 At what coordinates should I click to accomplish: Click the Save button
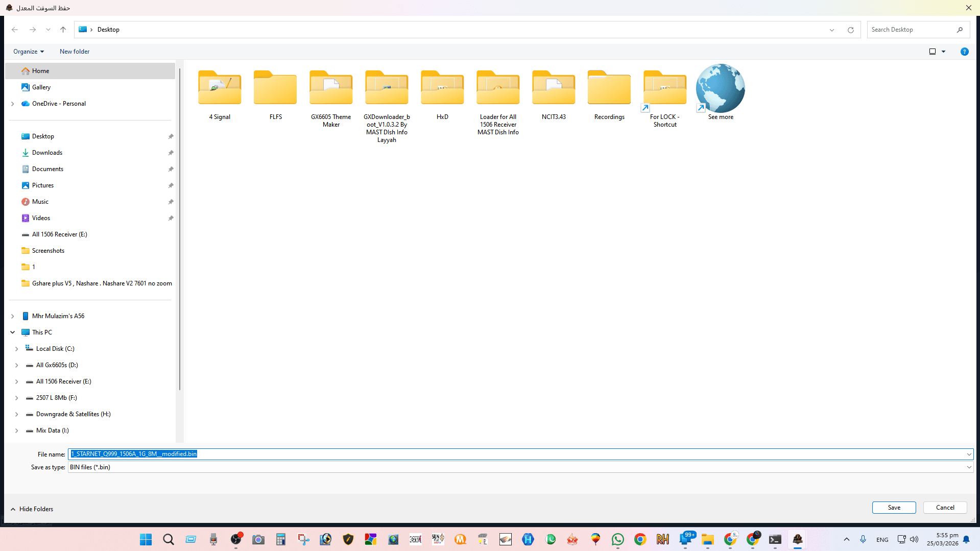click(894, 508)
